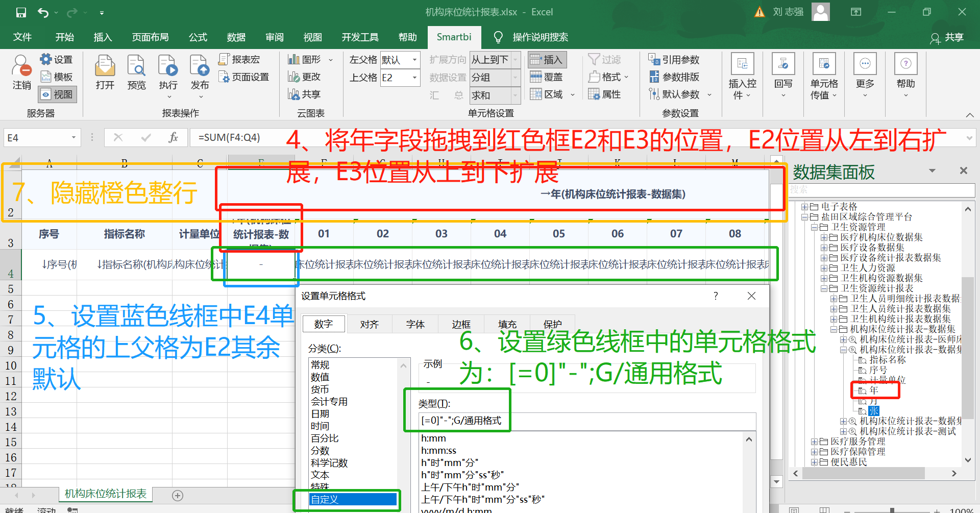Click the 操作说明搜索 search box
Screen dimensions: 980x513
(x=540, y=37)
